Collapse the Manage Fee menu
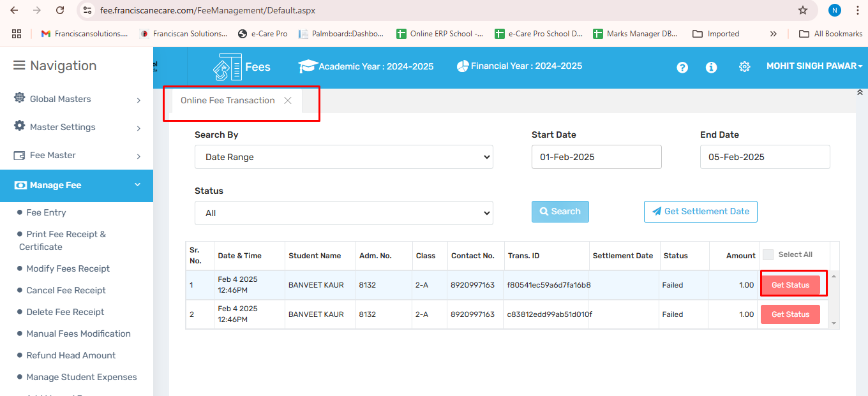 (x=77, y=185)
